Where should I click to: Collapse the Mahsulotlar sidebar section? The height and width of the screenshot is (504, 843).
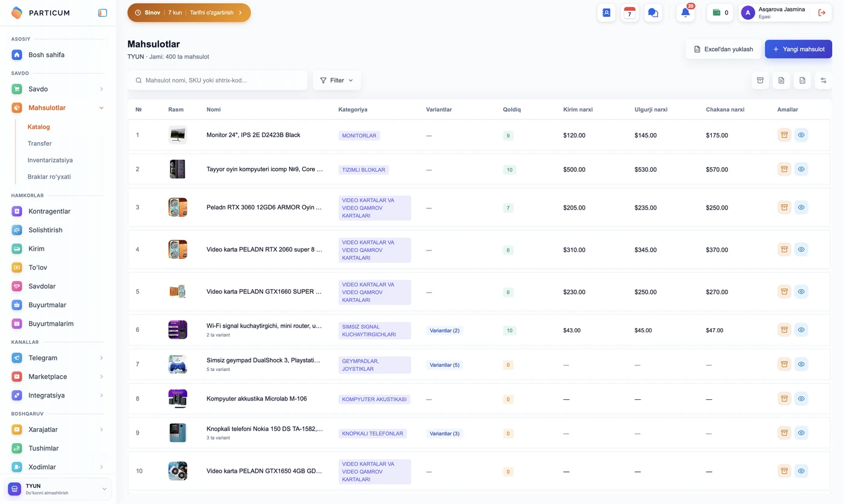[x=58, y=108]
